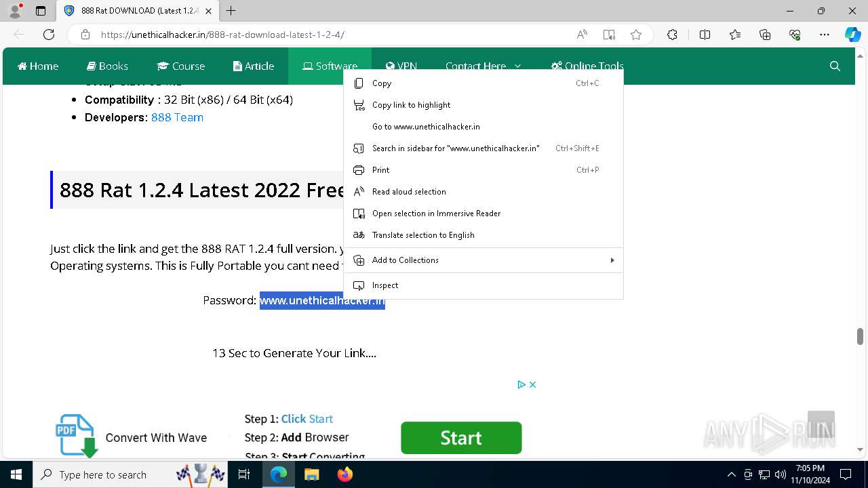The width and height of the screenshot is (868, 488).
Task: Show hidden tray icons chevron
Action: [731, 474]
